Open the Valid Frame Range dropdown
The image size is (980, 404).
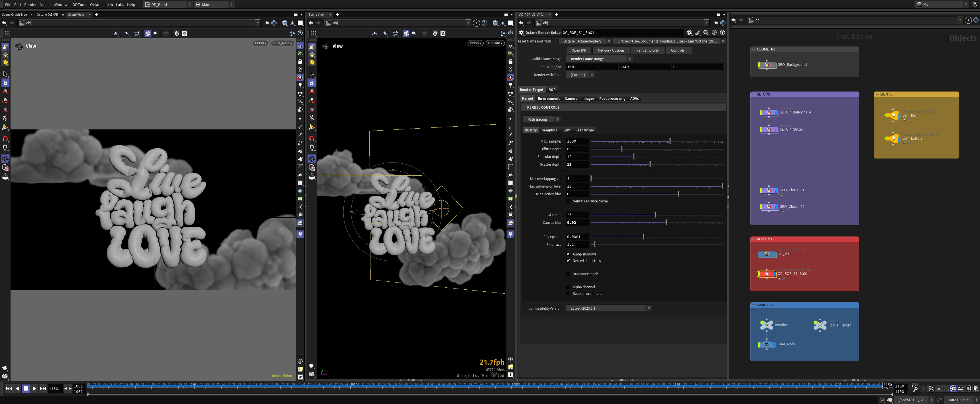(599, 59)
